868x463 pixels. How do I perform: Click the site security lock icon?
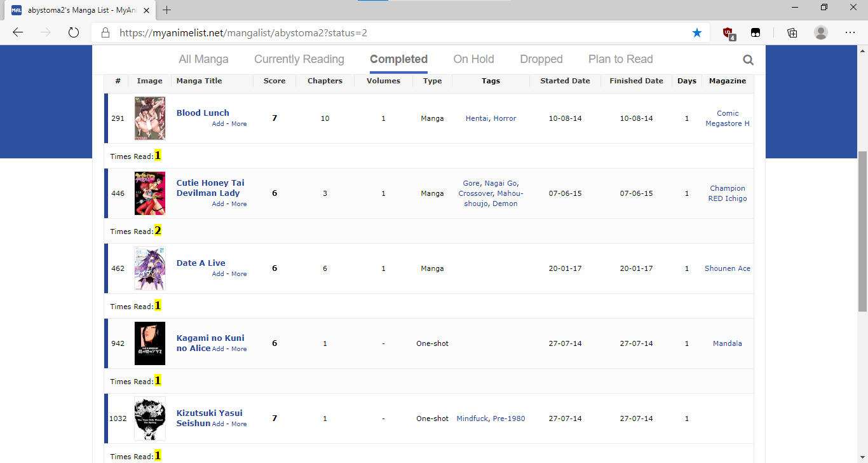coord(105,32)
